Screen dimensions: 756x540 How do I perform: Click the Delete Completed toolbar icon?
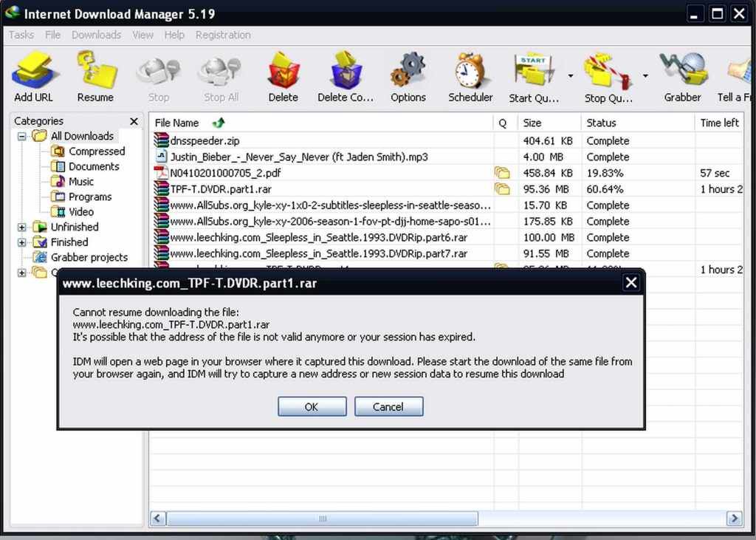tap(346, 71)
